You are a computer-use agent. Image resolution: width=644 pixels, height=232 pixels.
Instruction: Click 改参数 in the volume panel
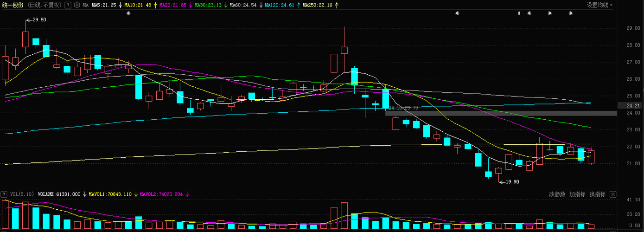tap(557, 194)
